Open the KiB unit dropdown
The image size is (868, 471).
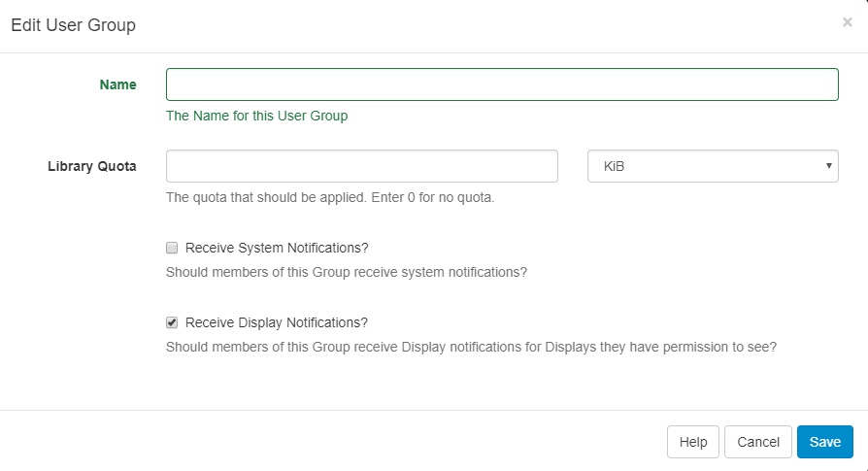tap(712, 166)
